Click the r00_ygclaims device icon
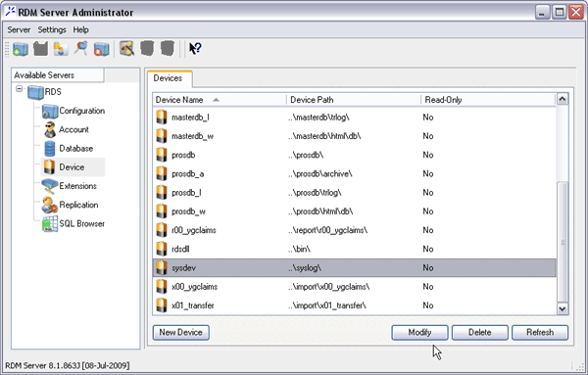The width and height of the screenshot is (588, 375). coord(162,230)
